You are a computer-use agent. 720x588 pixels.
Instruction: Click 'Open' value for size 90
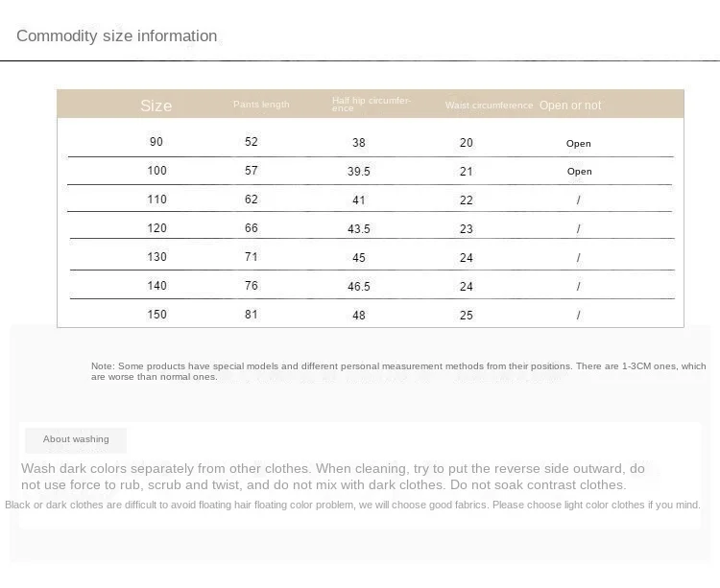tap(579, 144)
